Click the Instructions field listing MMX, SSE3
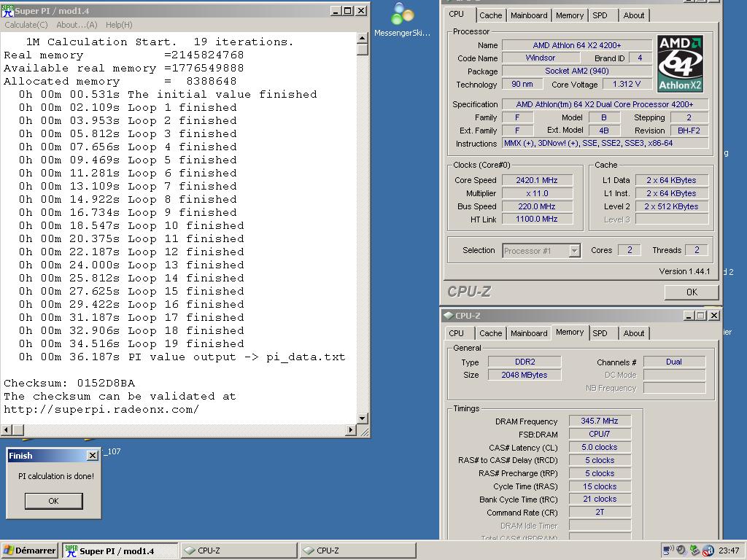The height and width of the screenshot is (560, 747). tap(605, 143)
